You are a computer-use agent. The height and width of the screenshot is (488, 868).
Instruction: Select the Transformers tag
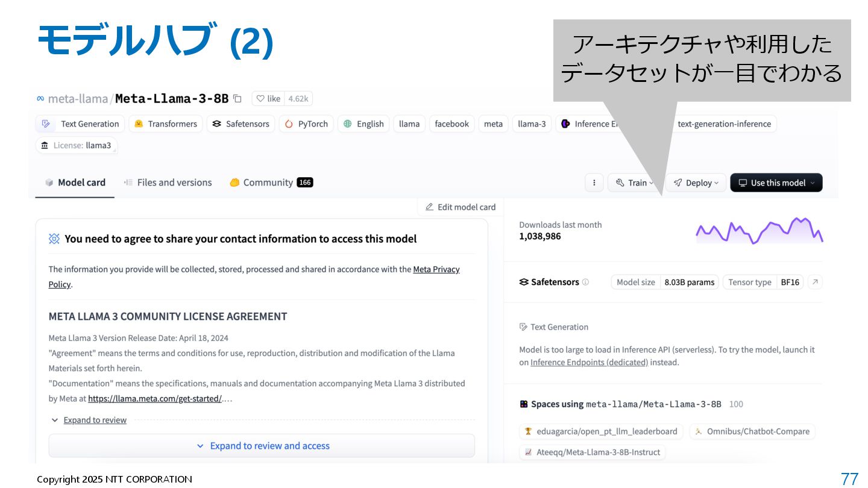(x=166, y=124)
